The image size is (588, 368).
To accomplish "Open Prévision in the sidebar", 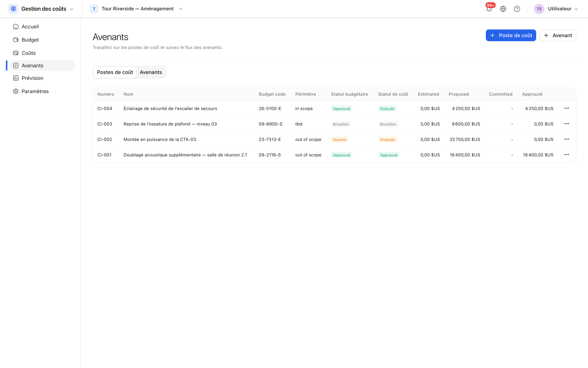I will point(42,78).
